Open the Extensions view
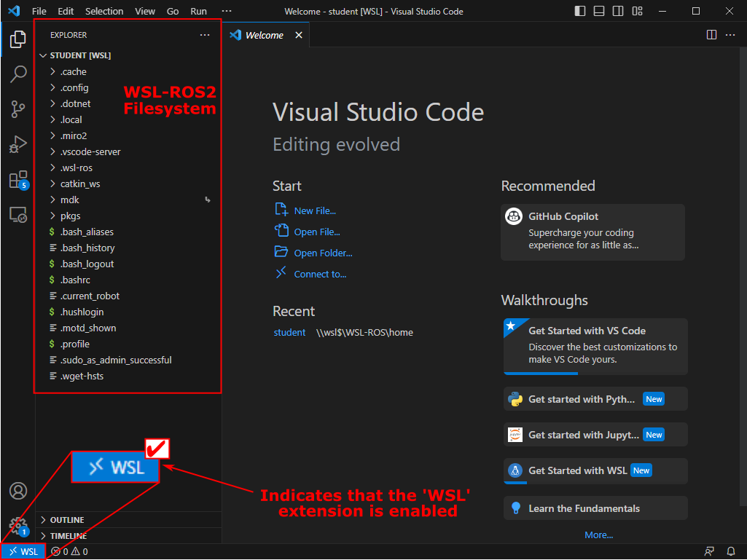Image resolution: width=747 pixels, height=560 pixels. click(x=18, y=180)
